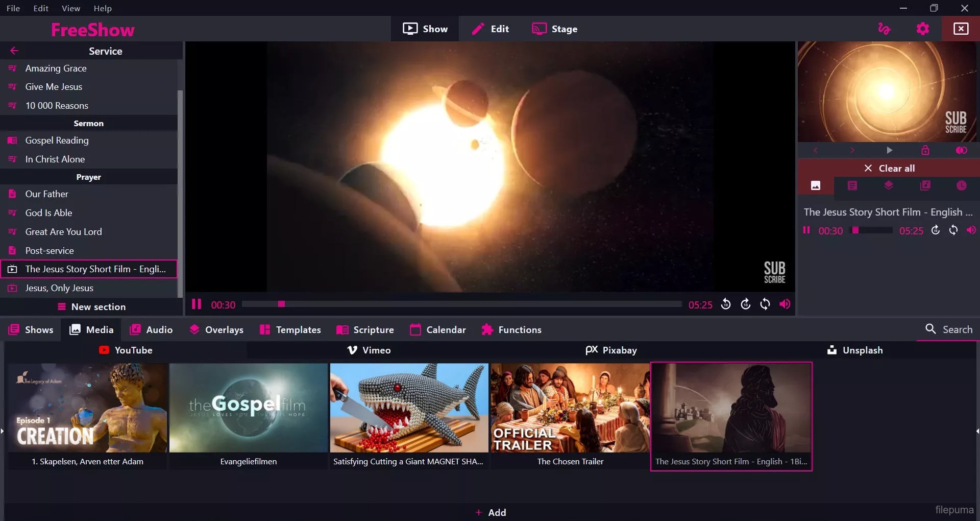The height and width of the screenshot is (521, 980).
Task: Expand the right edge arrow of media drawer
Action: tap(977, 431)
